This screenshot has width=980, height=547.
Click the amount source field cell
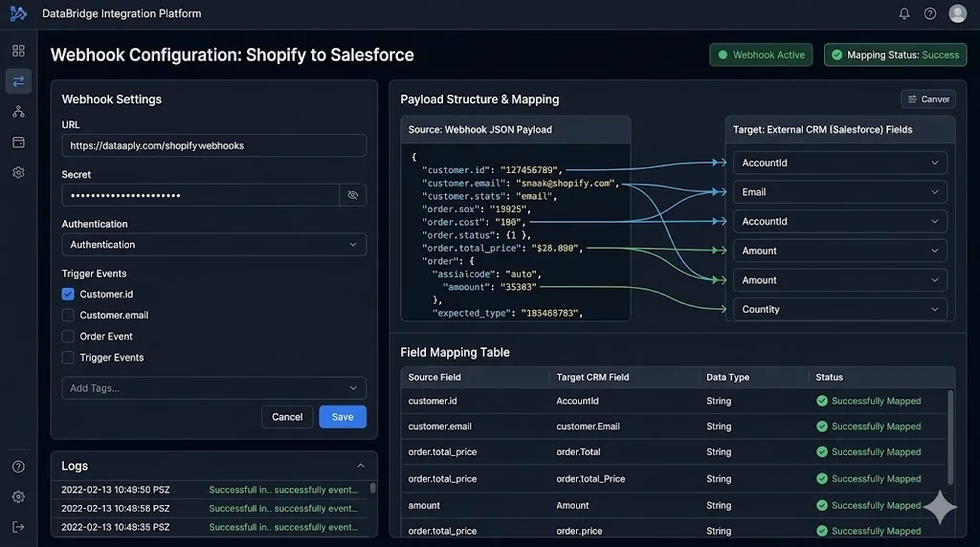[x=424, y=505]
